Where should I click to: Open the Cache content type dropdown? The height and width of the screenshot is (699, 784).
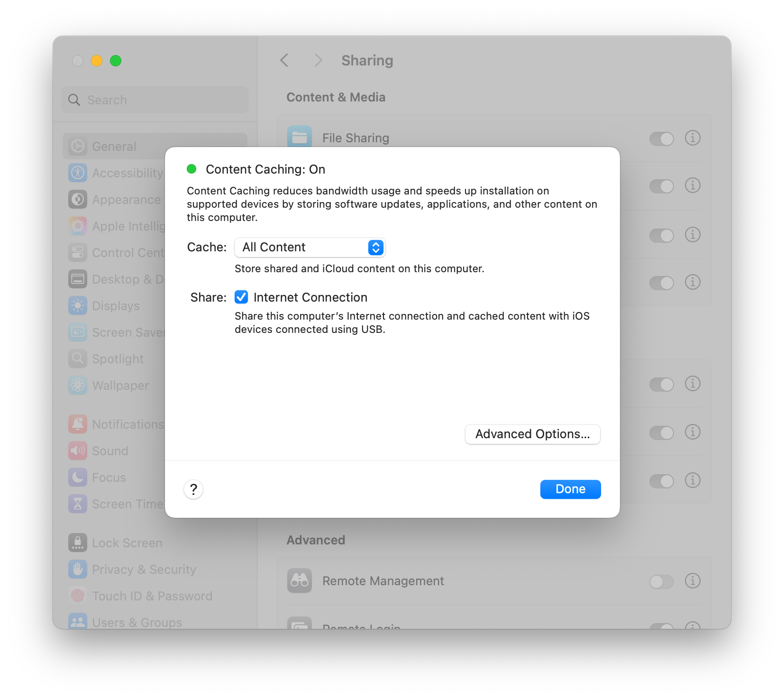[310, 248]
